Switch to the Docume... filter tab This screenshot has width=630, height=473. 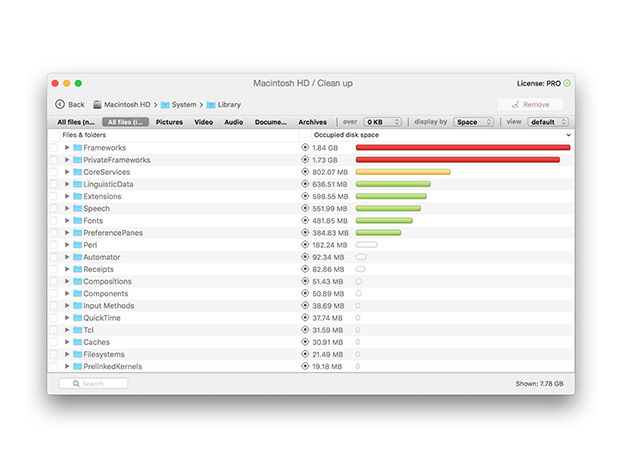click(271, 122)
